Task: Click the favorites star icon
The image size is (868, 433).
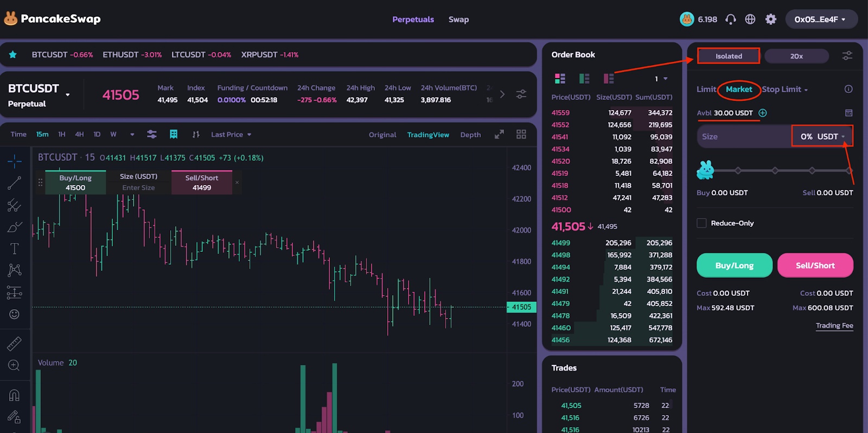Action: pos(13,54)
